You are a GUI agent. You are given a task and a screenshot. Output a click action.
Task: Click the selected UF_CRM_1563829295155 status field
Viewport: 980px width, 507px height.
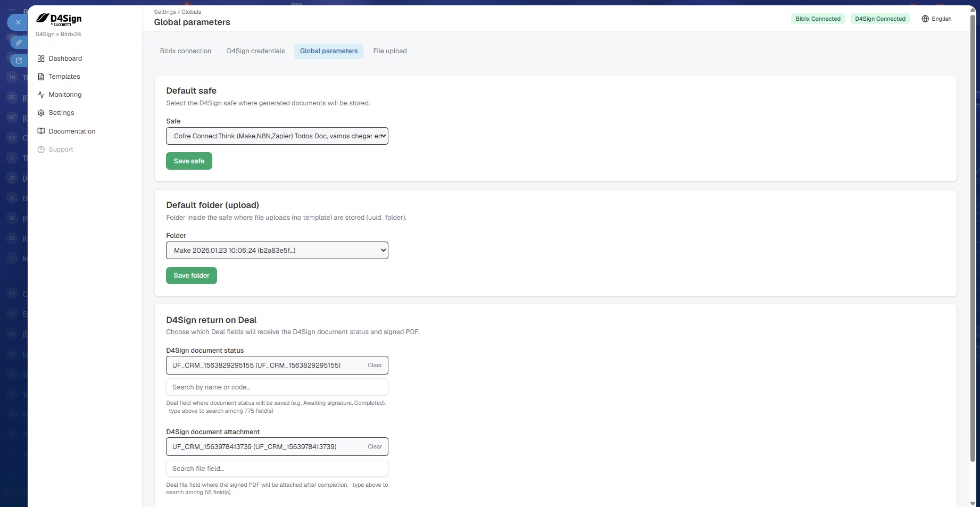pos(277,365)
